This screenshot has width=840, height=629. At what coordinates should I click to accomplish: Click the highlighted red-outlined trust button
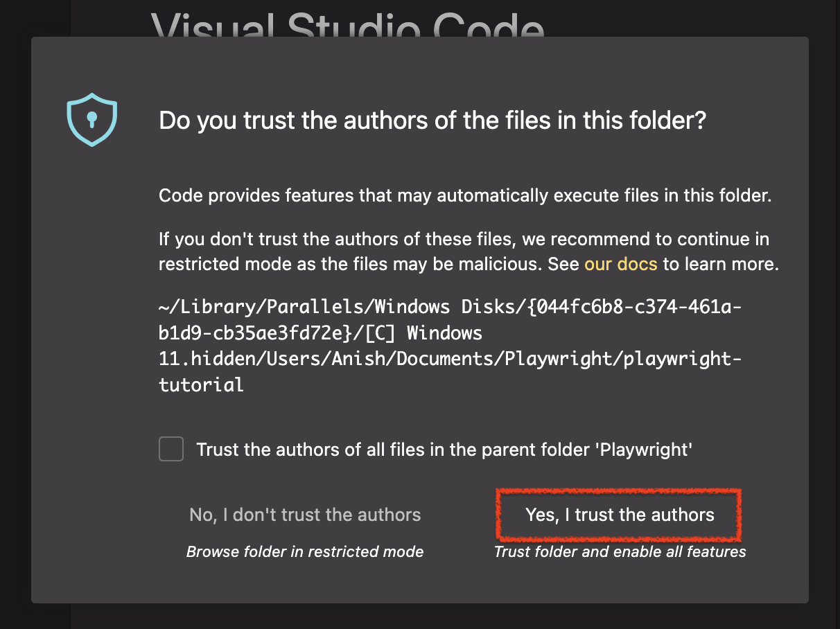[x=619, y=515]
